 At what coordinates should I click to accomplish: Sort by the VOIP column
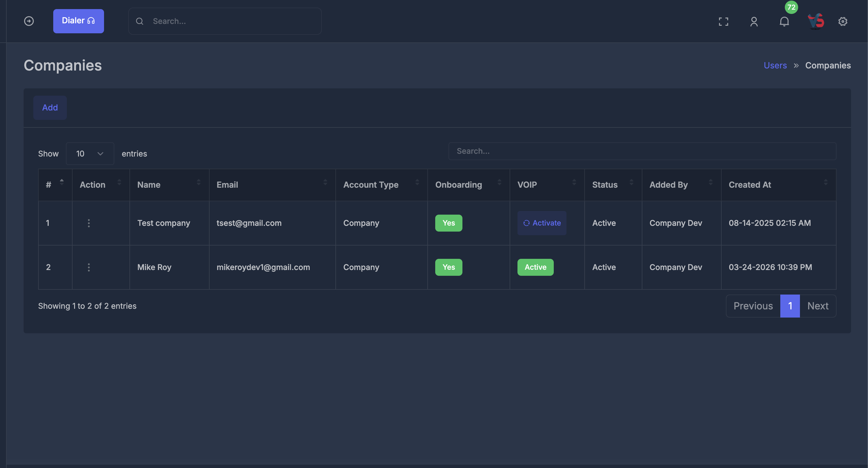(547, 185)
